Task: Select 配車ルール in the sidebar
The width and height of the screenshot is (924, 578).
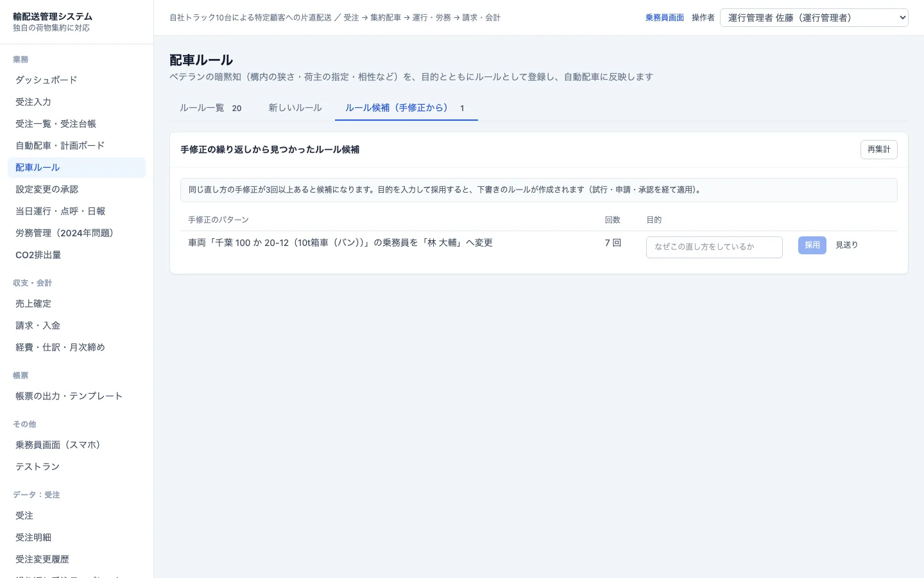Action: [76, 168]
